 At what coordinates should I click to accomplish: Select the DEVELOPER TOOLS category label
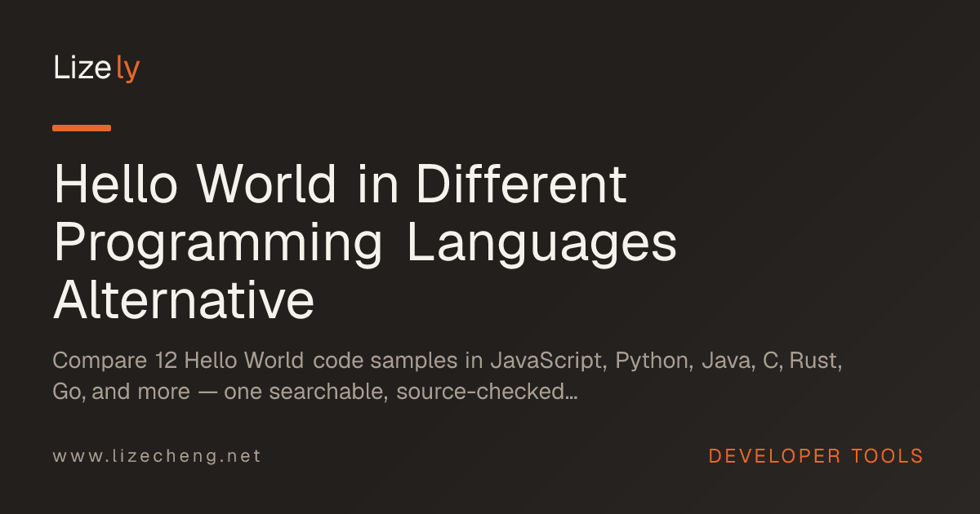(x=816, y=456)
